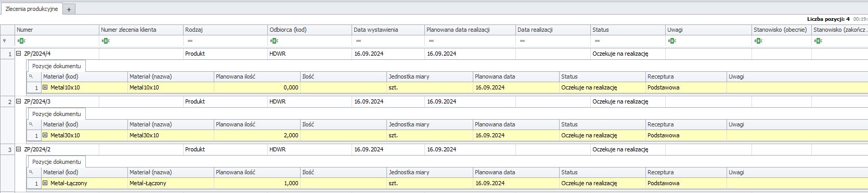Click Podstawowa receptura cell for Metal30x10
The width and height of the screenshot is (868, 193).
click(686, 135)
